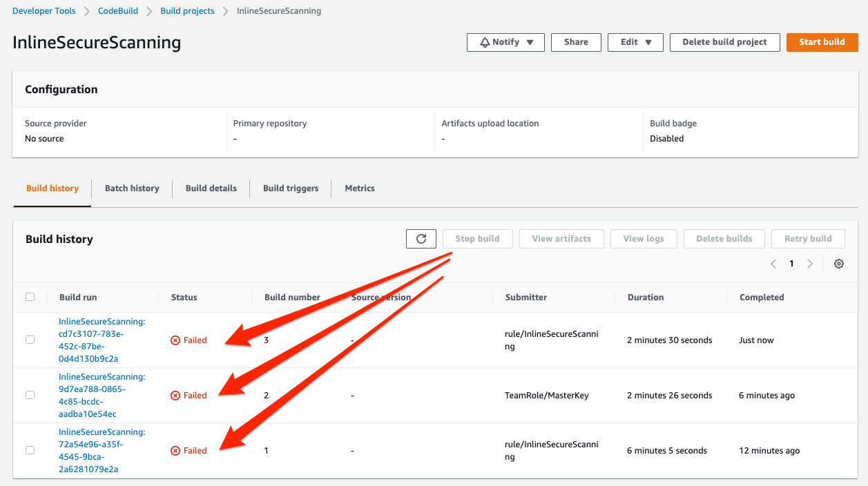
Task: Click page number 1 in pagination
Action: [791, 264]
